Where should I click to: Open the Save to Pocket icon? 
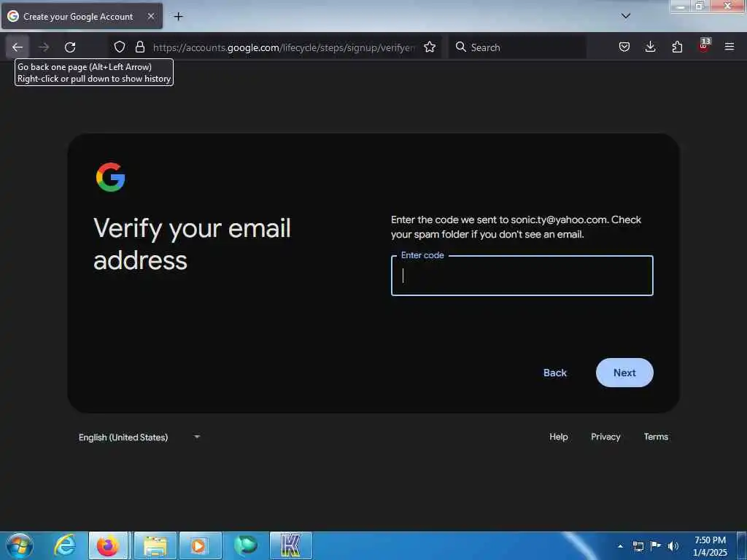(x=624, y=47)
